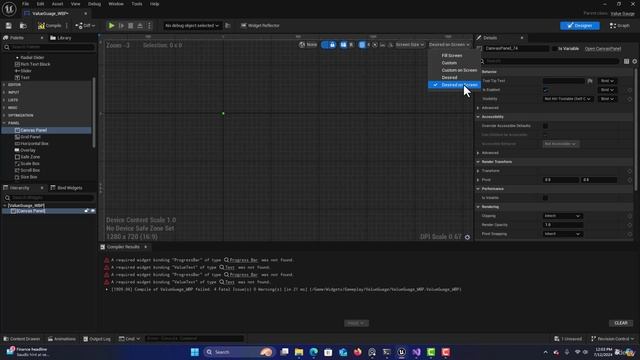
Task: Select Horizontal Box in the palette
Action: pos(31,144)
